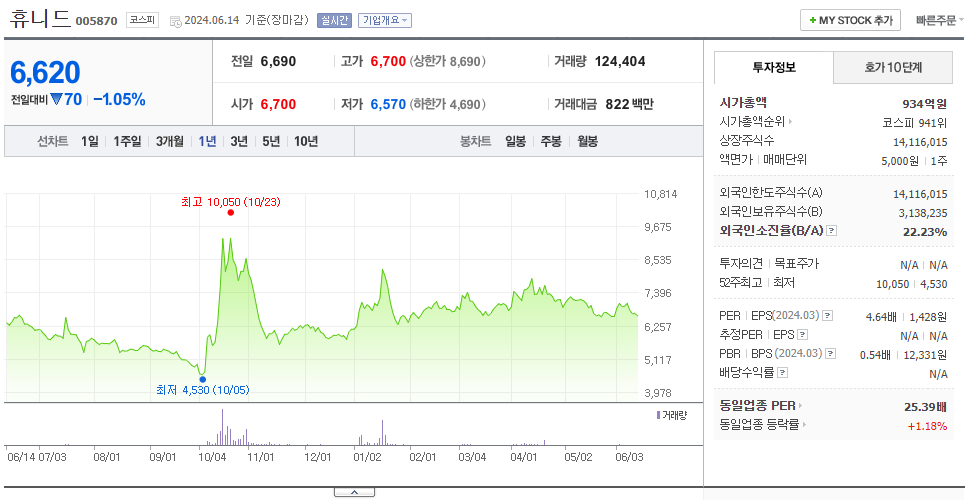Click the stock name 휴니드
Viewport: 968px width, 500px height.
[x=40, y=19]
